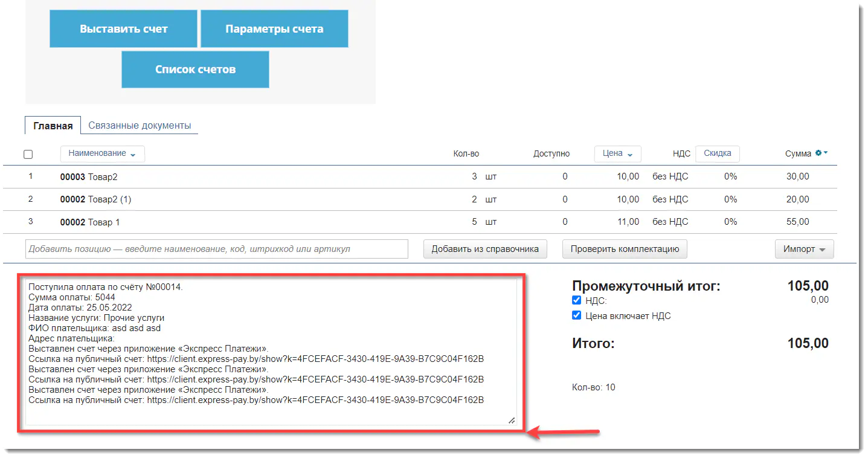Toggle the Цена включает НДС checkbox

tap(576, 315)
